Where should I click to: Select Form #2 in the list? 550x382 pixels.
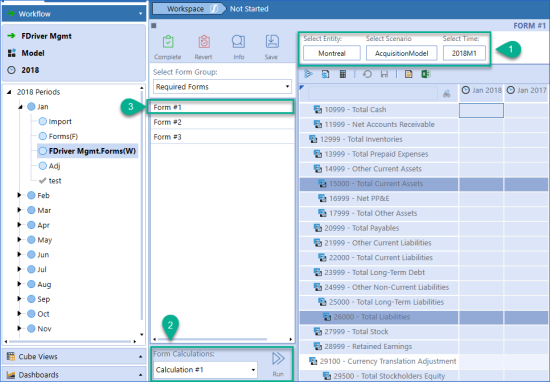pos(222,122)
